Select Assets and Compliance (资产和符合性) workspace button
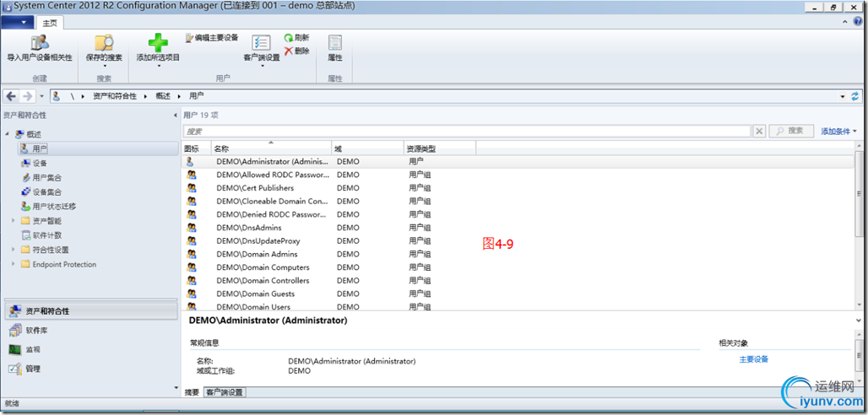 (91, 311)
